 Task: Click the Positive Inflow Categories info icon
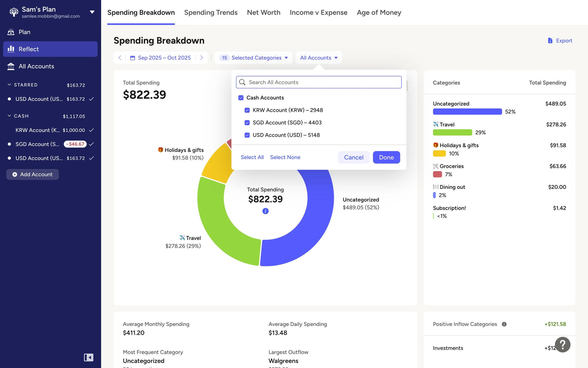point(504,324)
